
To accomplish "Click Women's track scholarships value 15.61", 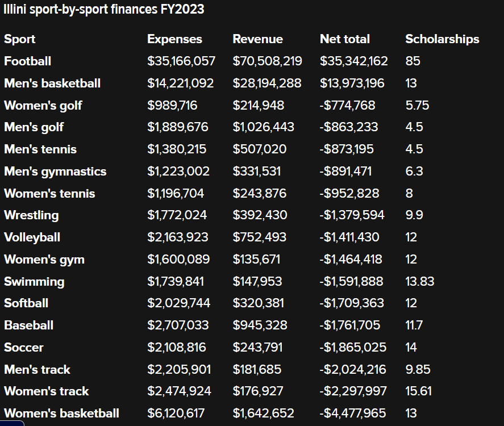I will click(418, 391).
